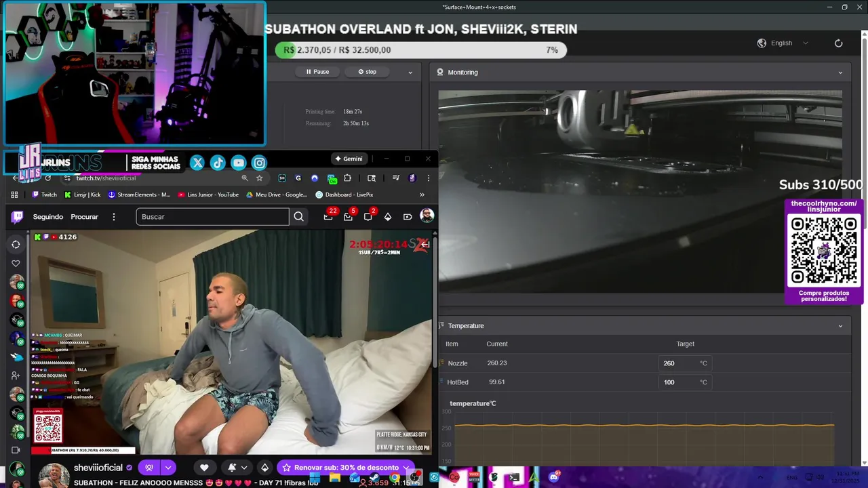Reload the Twitch page in Chrome
The width and height of the screenshot is (868, 488).
[47, 178]
